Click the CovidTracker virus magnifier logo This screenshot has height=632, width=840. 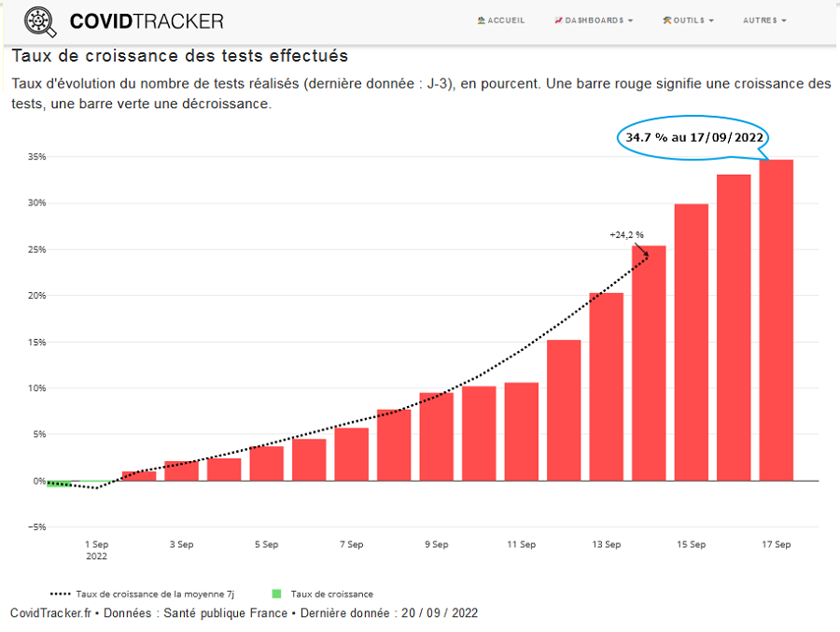pos(42,21)
